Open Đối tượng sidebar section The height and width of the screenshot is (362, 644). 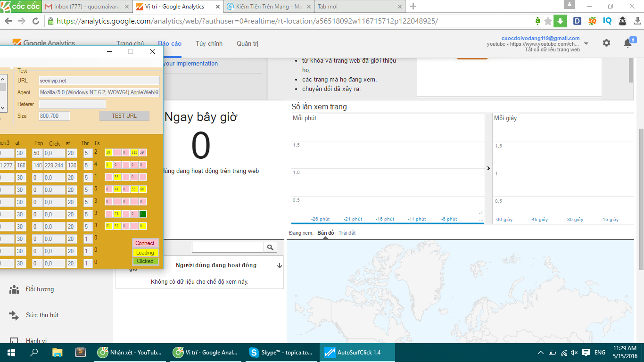[40, 289]
